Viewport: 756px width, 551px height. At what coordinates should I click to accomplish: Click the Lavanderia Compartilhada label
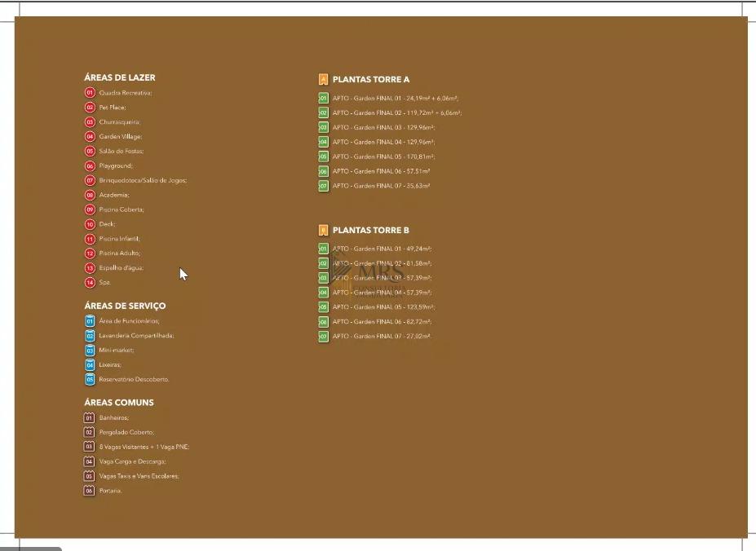pyautogui.click(x=136, y=336)
